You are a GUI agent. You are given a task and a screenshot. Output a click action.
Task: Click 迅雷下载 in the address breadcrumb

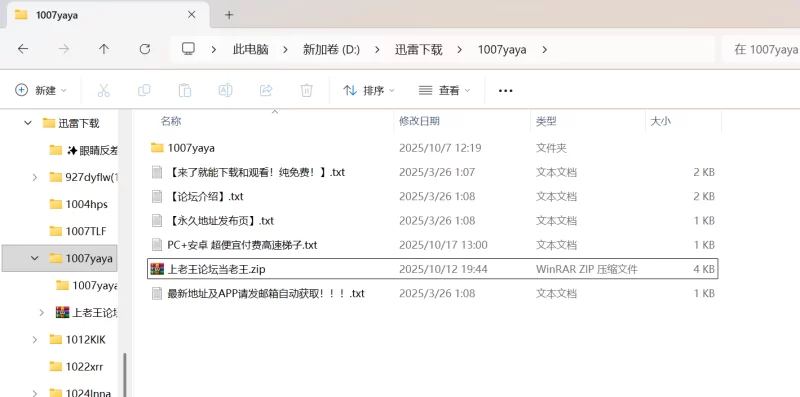click(418, 49)
